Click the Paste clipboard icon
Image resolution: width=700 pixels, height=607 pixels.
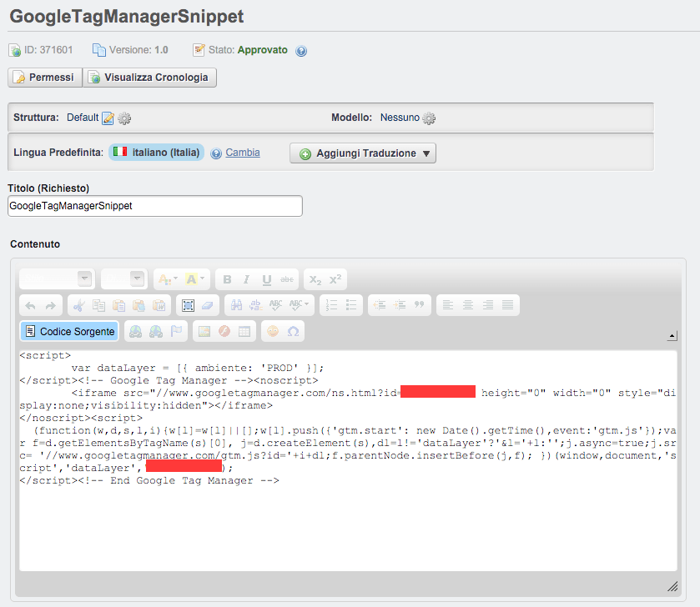(118, 305)
